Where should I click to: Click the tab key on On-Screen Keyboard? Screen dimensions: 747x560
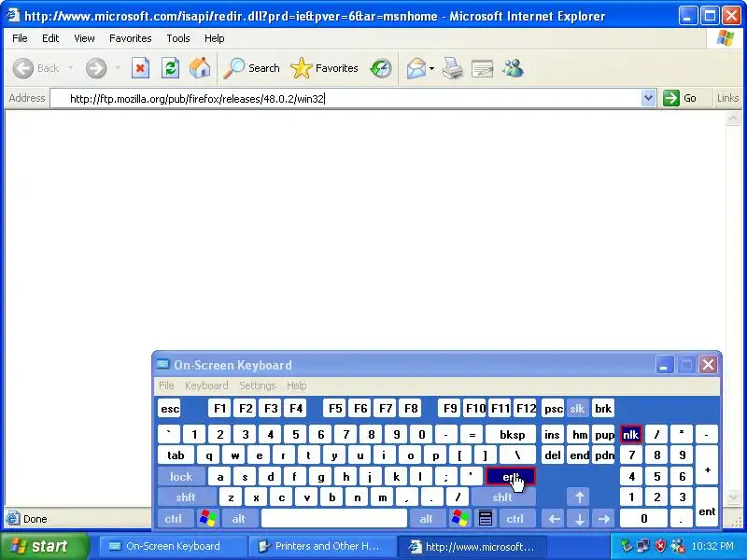coord(176,455)
